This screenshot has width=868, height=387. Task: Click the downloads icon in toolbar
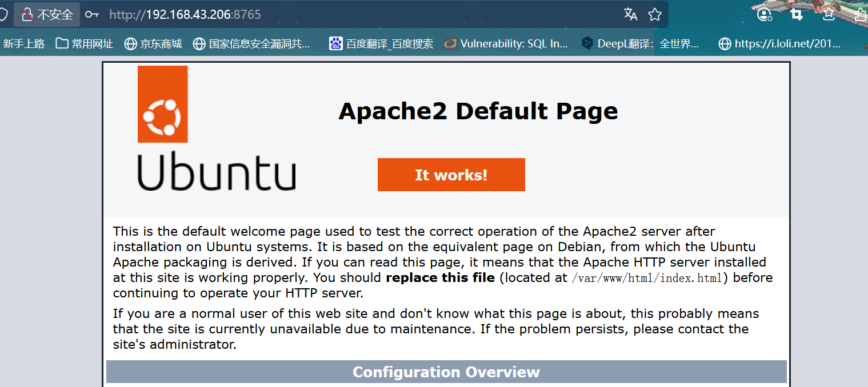[x=829, y=15]
